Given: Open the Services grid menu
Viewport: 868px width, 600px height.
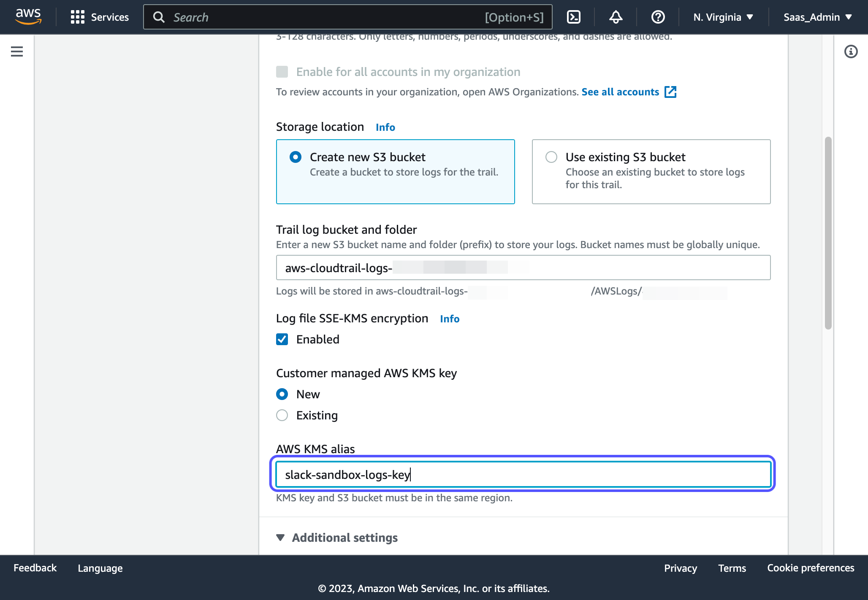Looking at the screenshot, I should point(100,17).
